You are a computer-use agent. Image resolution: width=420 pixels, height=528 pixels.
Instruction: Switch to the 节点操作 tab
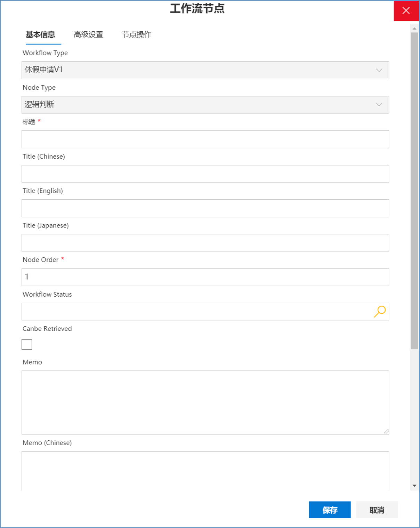(x=137, y=34)
